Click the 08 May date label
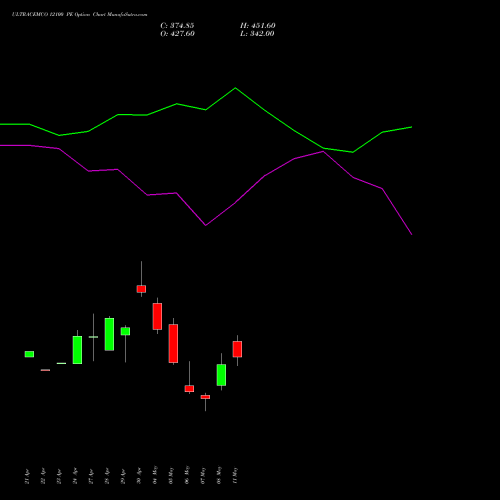500x500 pixels. coord(219,475)
